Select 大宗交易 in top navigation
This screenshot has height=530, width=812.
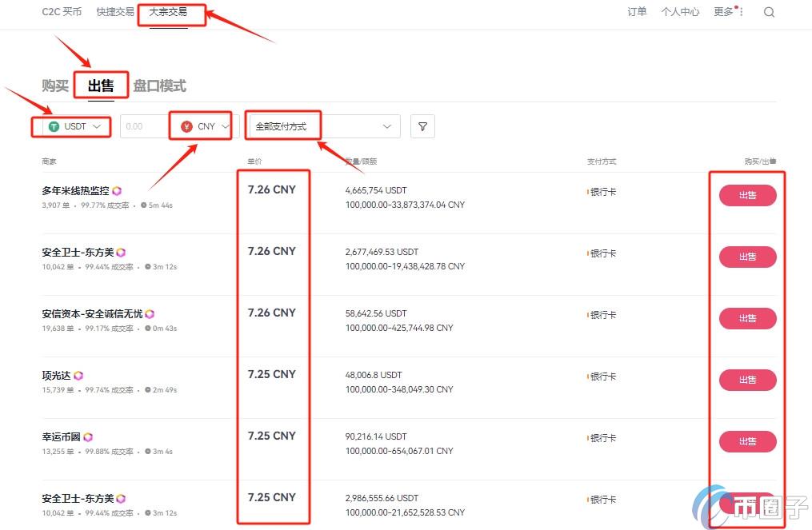pyautogui.click(x=168, y=12)
